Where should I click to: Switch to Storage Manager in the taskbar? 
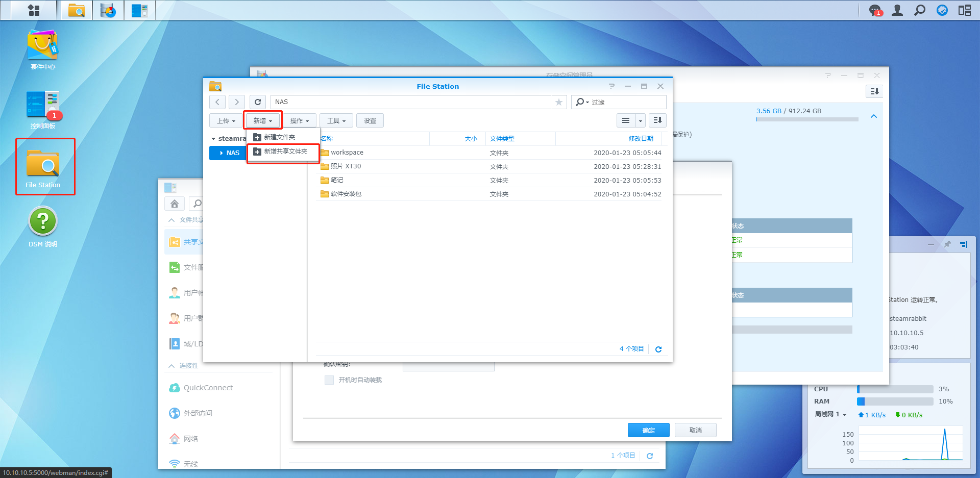(x=108, y=10)
